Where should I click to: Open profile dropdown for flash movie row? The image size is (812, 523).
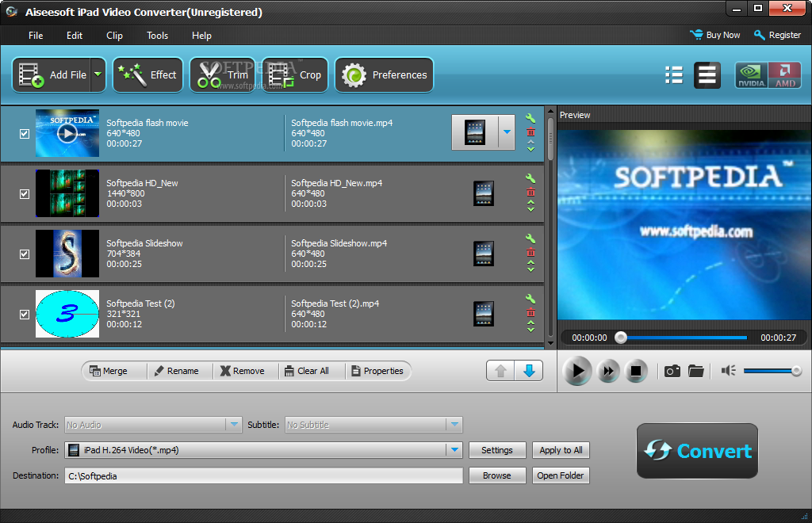pos(507,132)
